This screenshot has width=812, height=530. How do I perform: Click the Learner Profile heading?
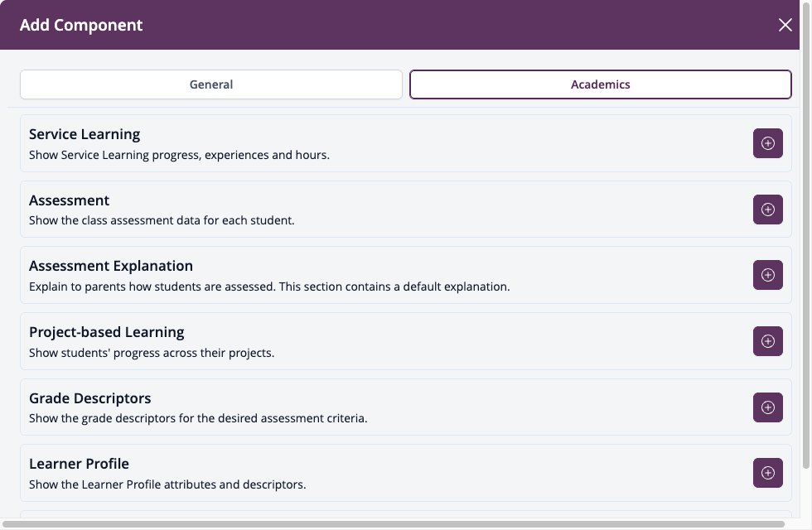(x=79, y=464)
